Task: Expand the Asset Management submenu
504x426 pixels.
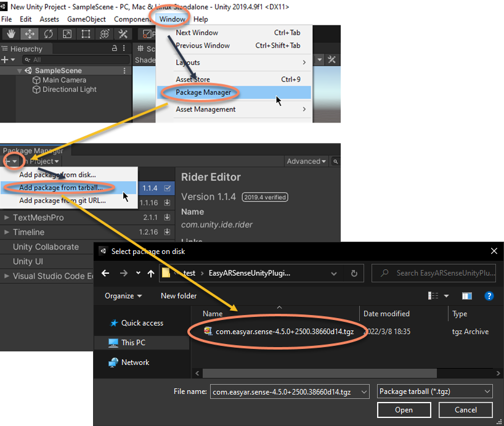Action: point(234,109)
